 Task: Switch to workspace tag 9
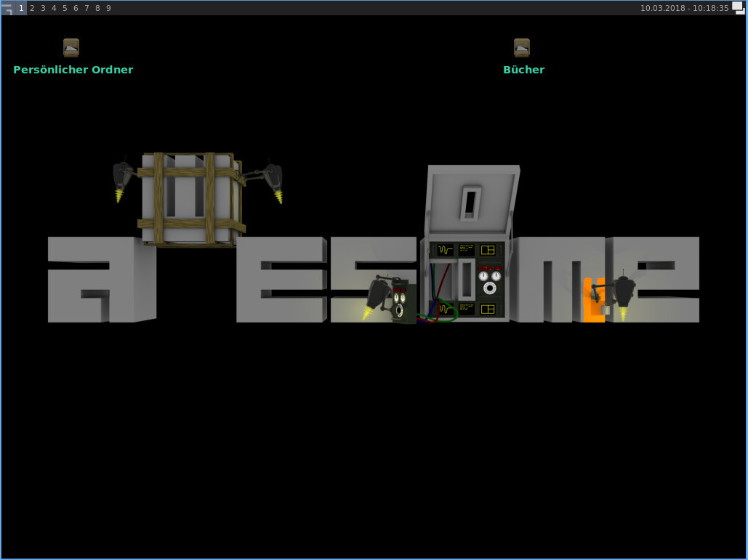click(x=109, y=8)
